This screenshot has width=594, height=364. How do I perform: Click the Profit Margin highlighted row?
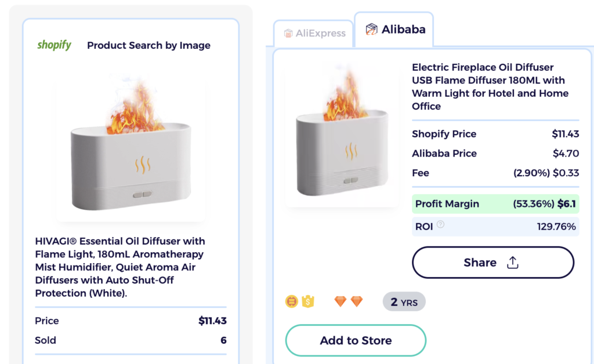[495, 204]
